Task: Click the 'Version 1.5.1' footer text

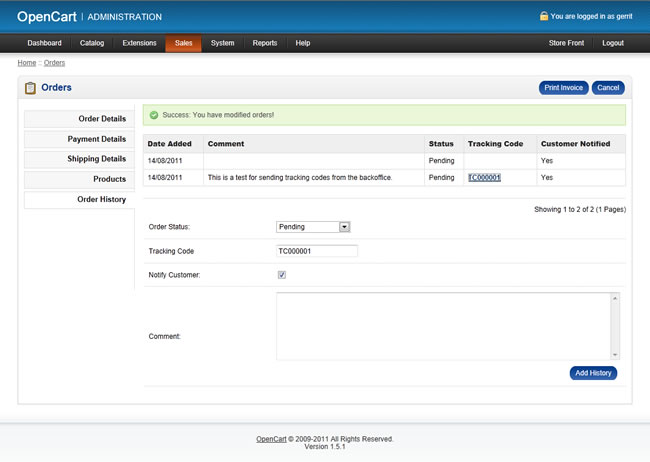Action: pos(325,447)
